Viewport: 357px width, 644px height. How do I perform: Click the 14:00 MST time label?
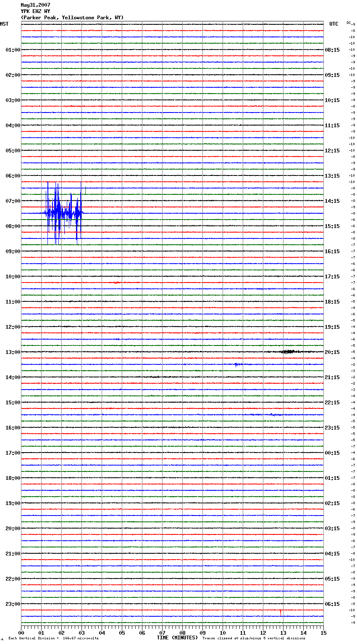coord(13,377)
